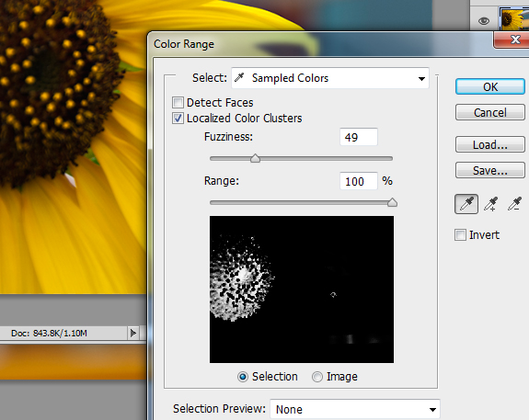529x420 pixels.
Task: Click OK to apply Color Range
Action: (490, 87)
